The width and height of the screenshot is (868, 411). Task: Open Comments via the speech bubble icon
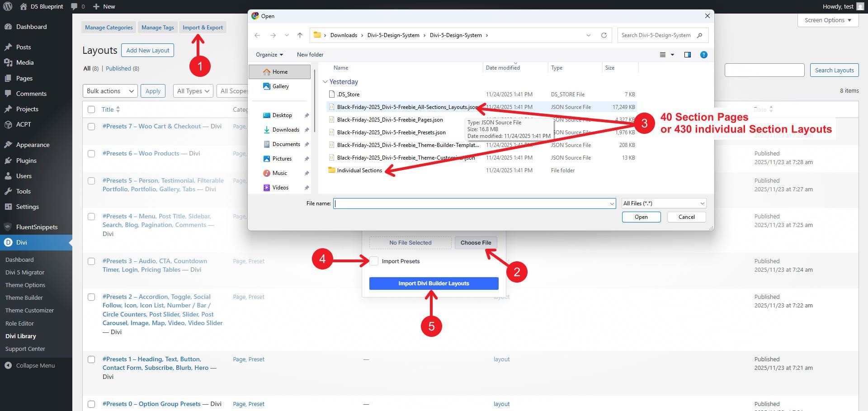(x=9, y=94)
